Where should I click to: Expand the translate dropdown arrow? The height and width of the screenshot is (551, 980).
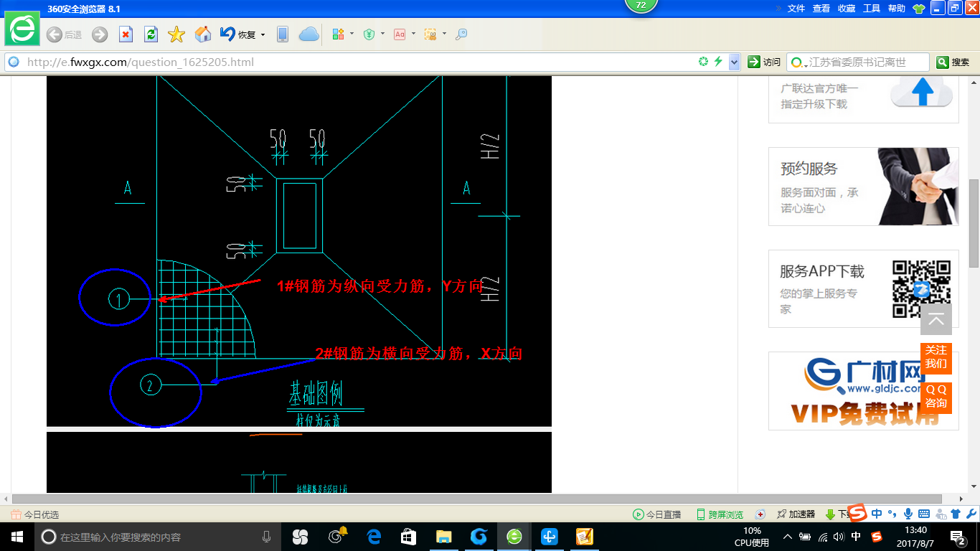pyautogui.click(x=413, y=34)
